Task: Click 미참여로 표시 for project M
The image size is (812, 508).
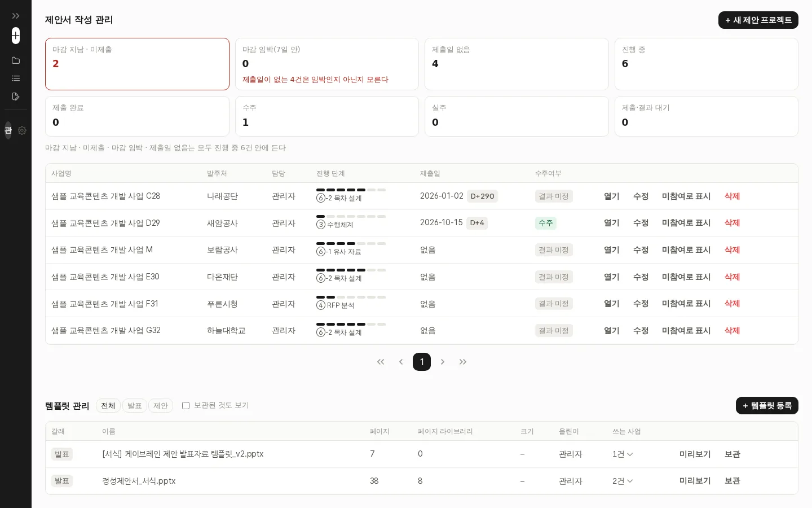Action: [686, 250]
